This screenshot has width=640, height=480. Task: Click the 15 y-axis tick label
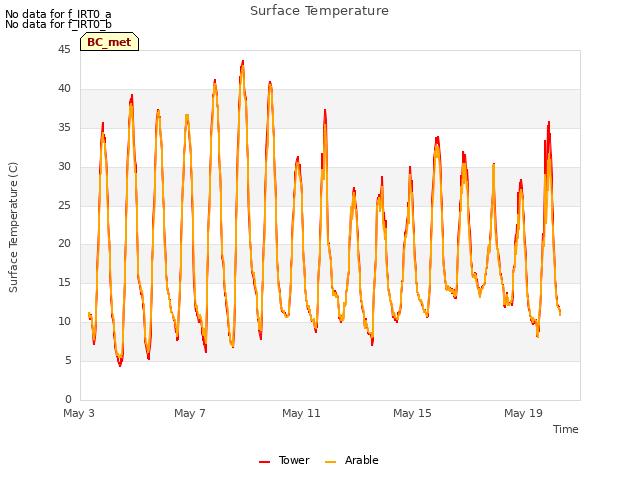pos(64,282)
